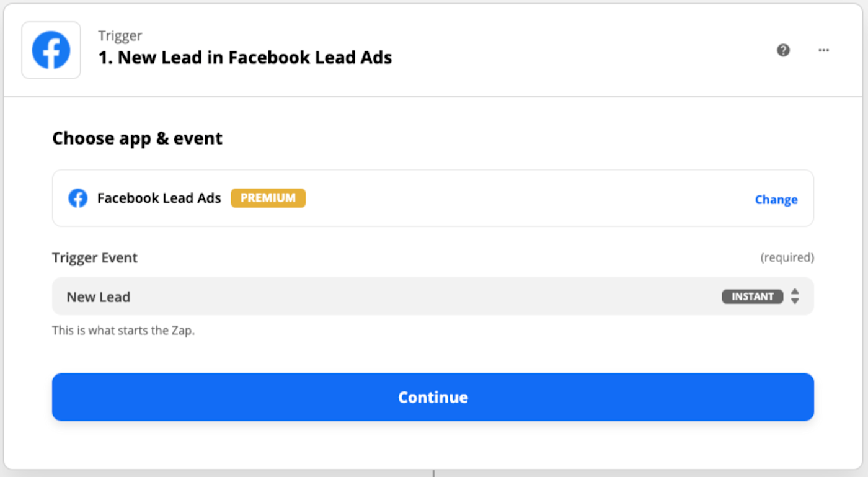Click the Trigger label above step title

pos(120,36)
